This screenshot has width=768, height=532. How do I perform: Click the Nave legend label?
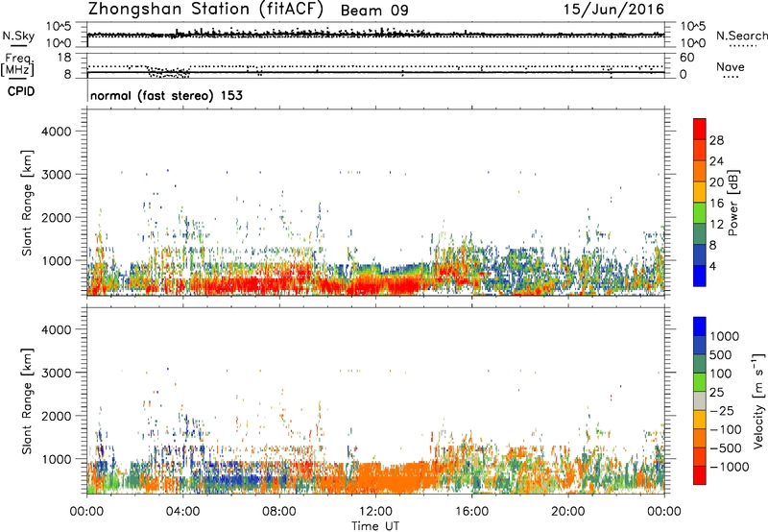coord(731,66)
